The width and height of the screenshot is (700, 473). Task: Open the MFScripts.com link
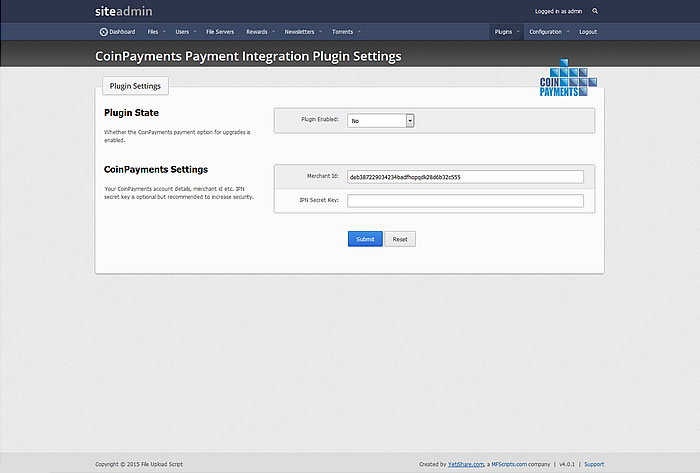(509, 464)
